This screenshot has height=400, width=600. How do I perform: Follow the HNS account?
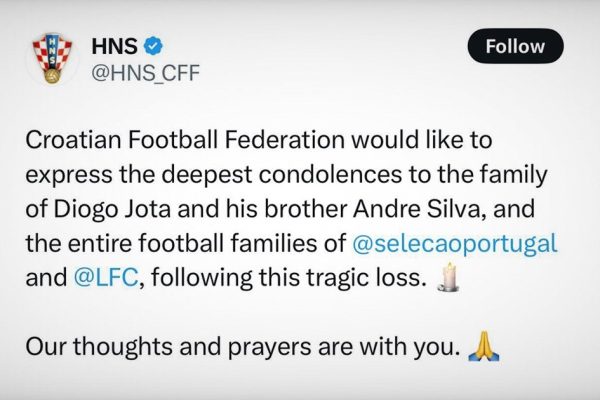515,46
